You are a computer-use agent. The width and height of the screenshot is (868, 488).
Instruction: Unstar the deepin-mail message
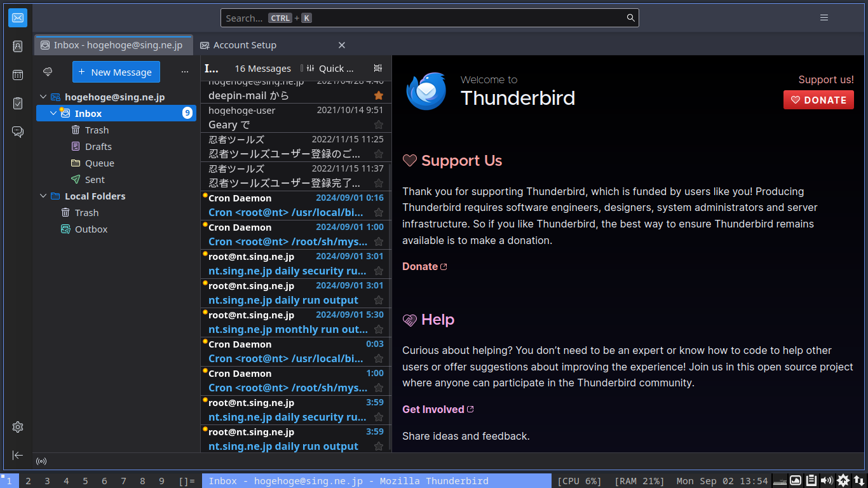[379, 95]
